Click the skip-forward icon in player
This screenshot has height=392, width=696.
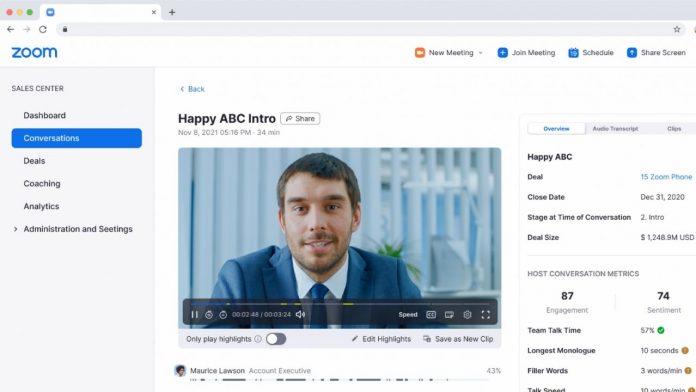point(223,314)
